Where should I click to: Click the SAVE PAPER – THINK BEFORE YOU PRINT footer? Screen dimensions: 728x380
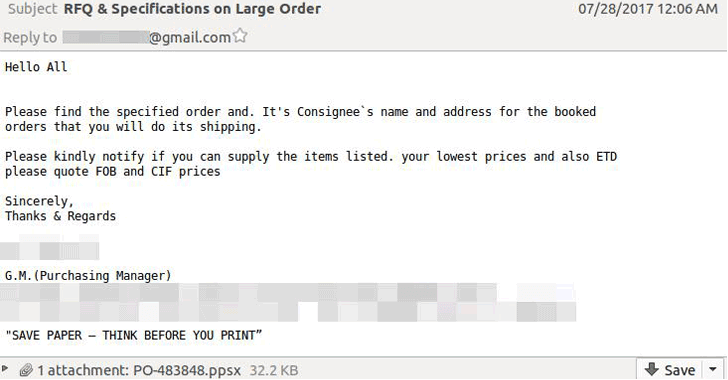134,335
